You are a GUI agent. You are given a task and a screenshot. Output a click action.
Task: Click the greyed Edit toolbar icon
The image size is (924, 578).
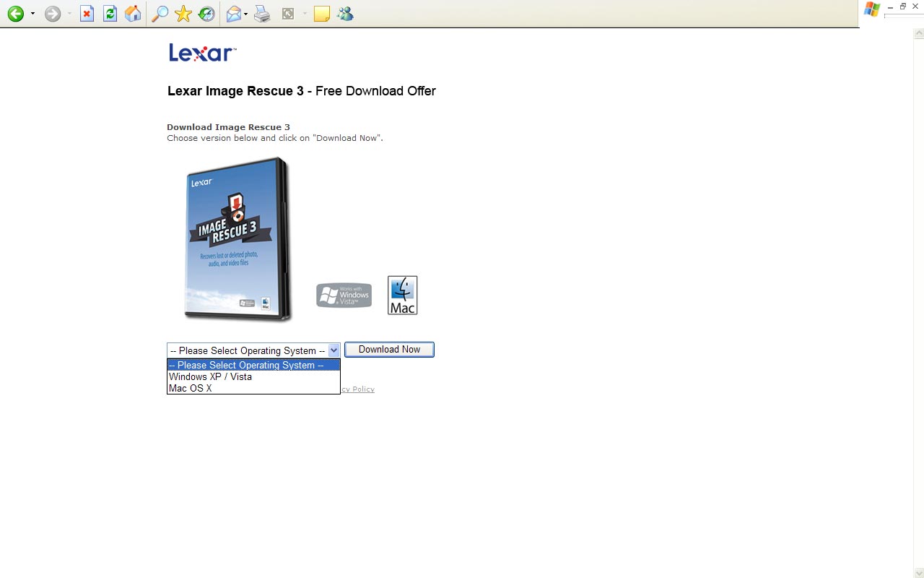point(288,14)
